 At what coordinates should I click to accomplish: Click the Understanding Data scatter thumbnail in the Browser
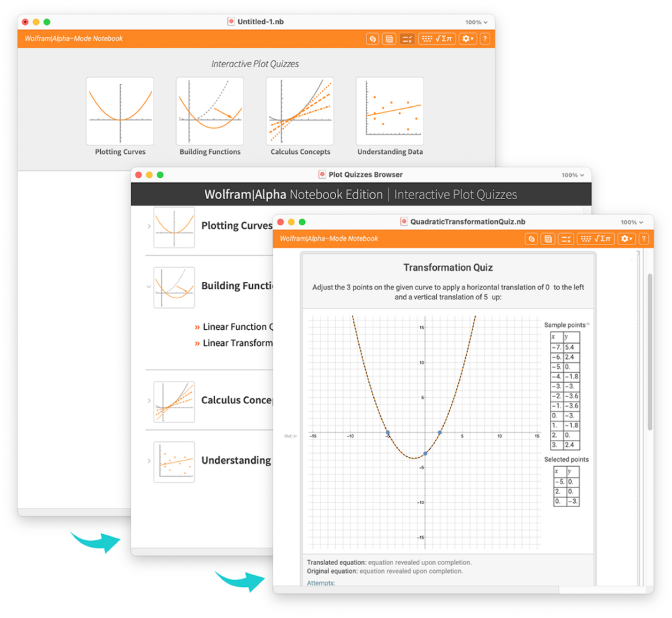pyautogui.click(x=174, y=462)
